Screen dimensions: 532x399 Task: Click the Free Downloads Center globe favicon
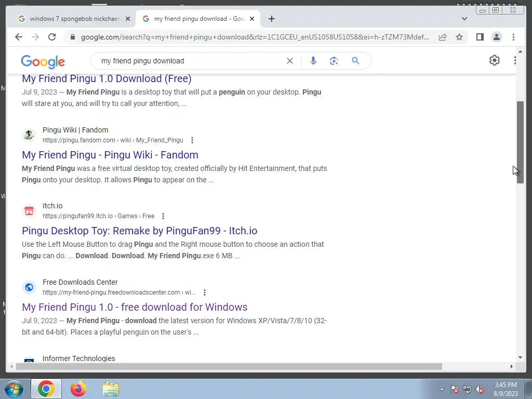pyautogui.click(x=29, y=287)
